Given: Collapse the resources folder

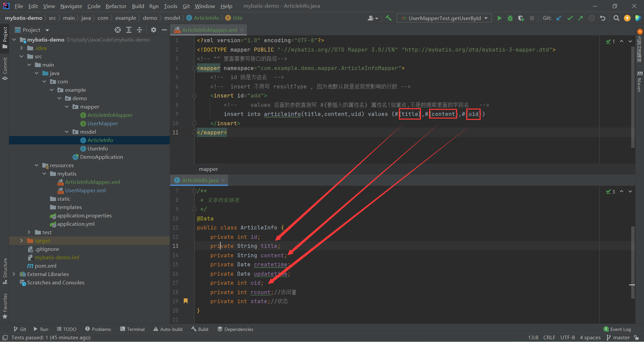Looking at the screenshot, I should (37, 165).
